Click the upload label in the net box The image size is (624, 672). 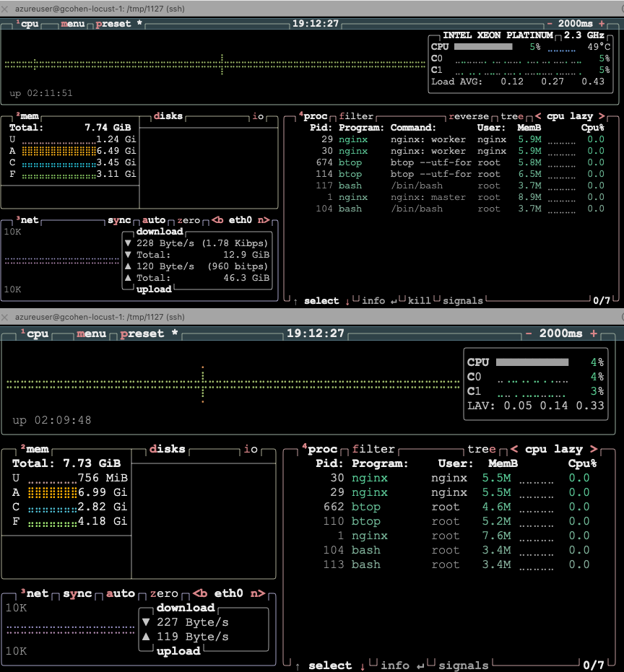coord(152,289)
